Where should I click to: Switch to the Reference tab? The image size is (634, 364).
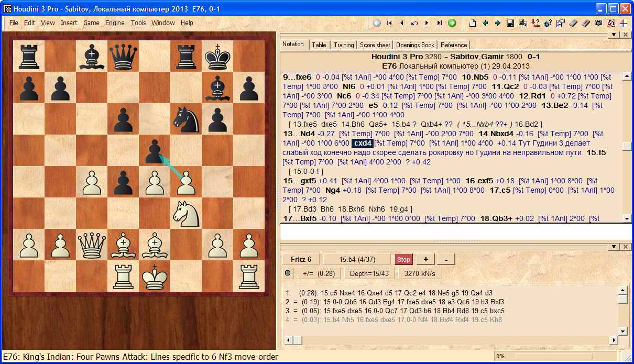[x=454, y=45]
